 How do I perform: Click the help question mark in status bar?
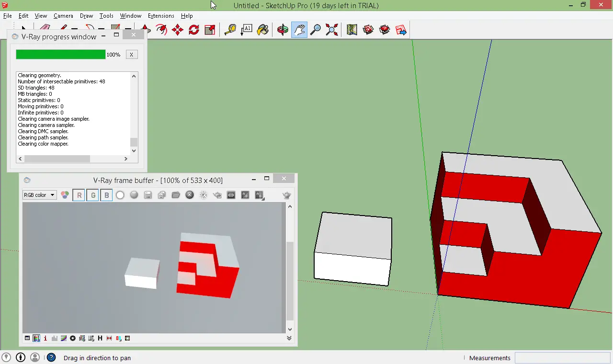(51, 358)
